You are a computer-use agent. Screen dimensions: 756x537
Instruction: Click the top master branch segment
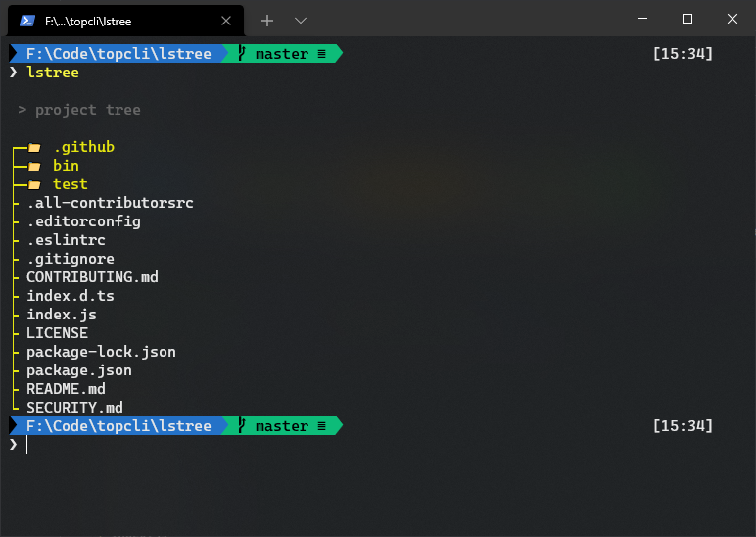pyautogui.click(x=282, y=54)
